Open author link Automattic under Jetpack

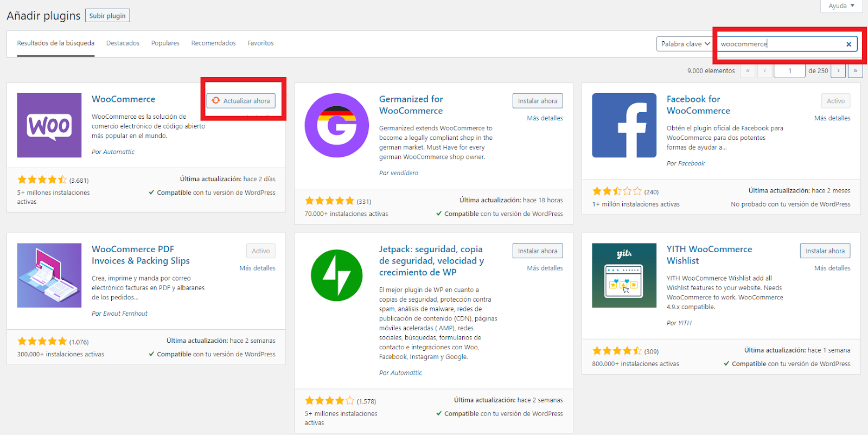[406, 373]
